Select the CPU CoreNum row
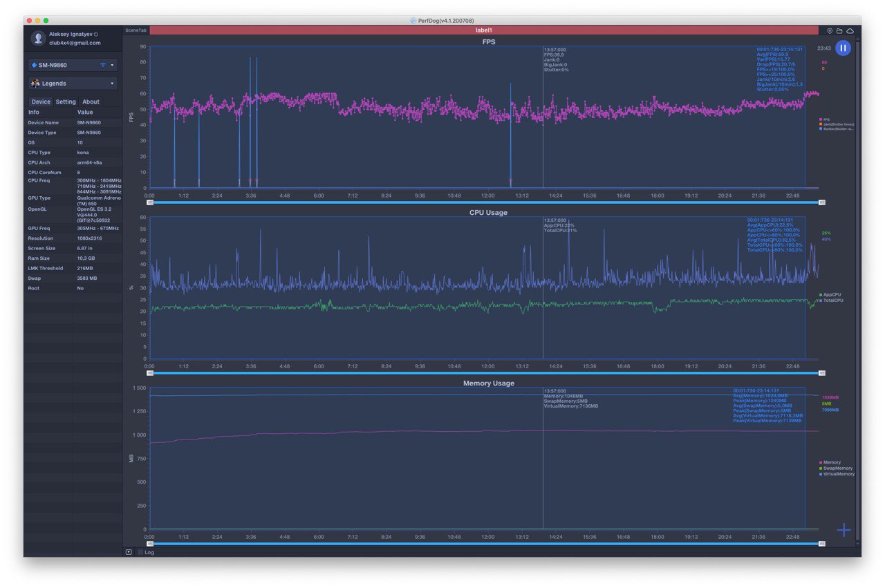 click(73, 173)
